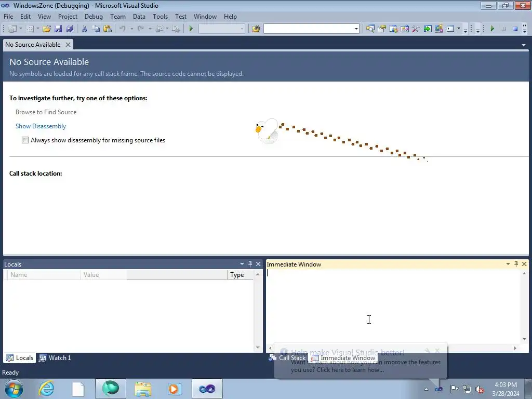The height and width of the screenshot is (399, 532).
Task: Click the Stop Debugging square button
Action: 515,29
